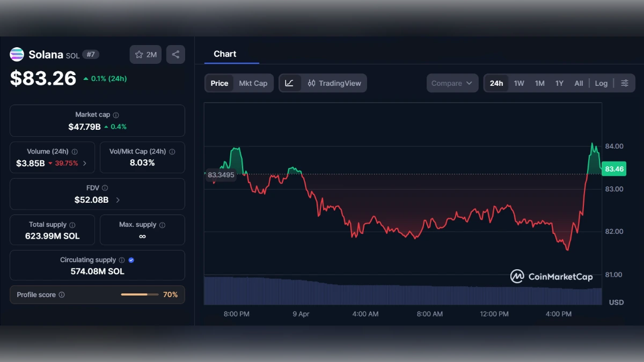Click the verified checkmark next to Circulating supply

point(130,260)
